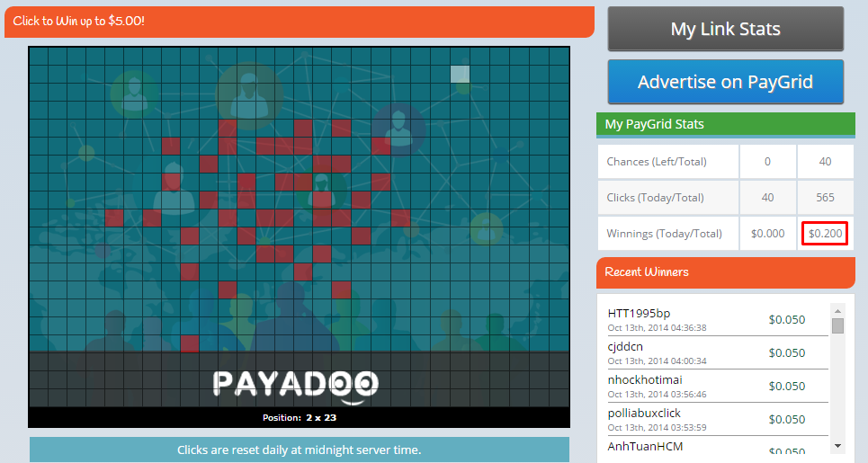868x463 pixels.
Task: Click the timestamp Oct 13th, 2014 03:56:46
Action: (x=658, y=394)
